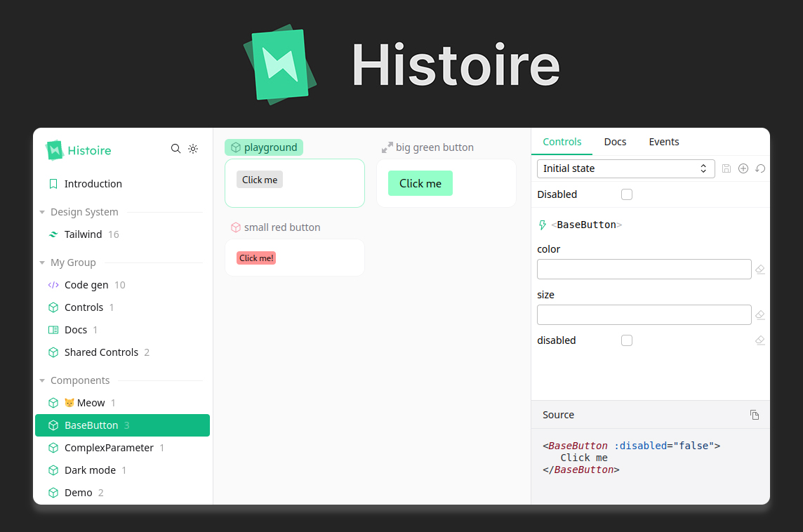Click the Docs book icon

[x=53, y=330]
